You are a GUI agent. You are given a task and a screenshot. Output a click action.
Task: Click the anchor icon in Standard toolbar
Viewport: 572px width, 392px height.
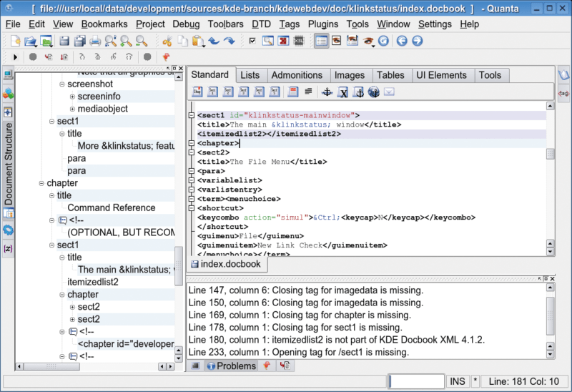pos(327,92)
